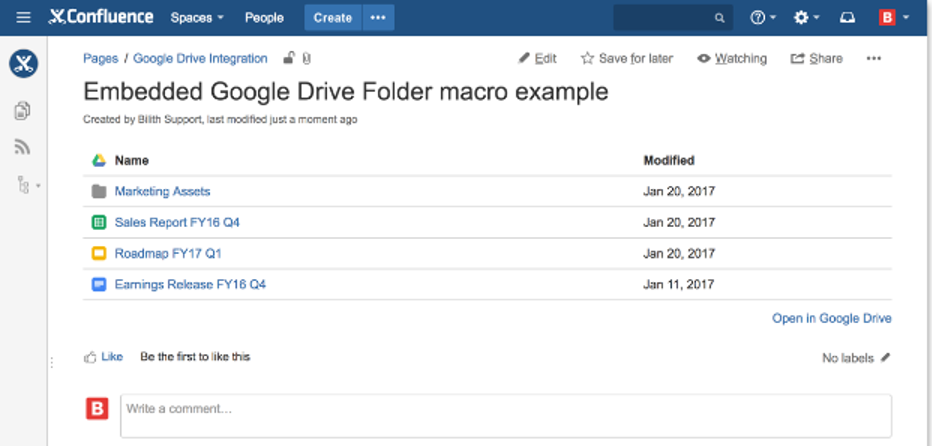Open the help question mark dropdown
932x446 pixels.
click(x=763, y=17)
